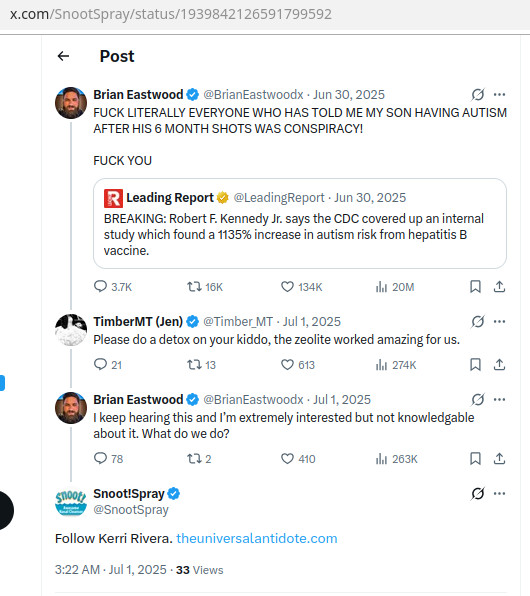Screen dimensions: 530x596
Task: Repost the tweet with 16K reposts
Action: coord(194,286)
